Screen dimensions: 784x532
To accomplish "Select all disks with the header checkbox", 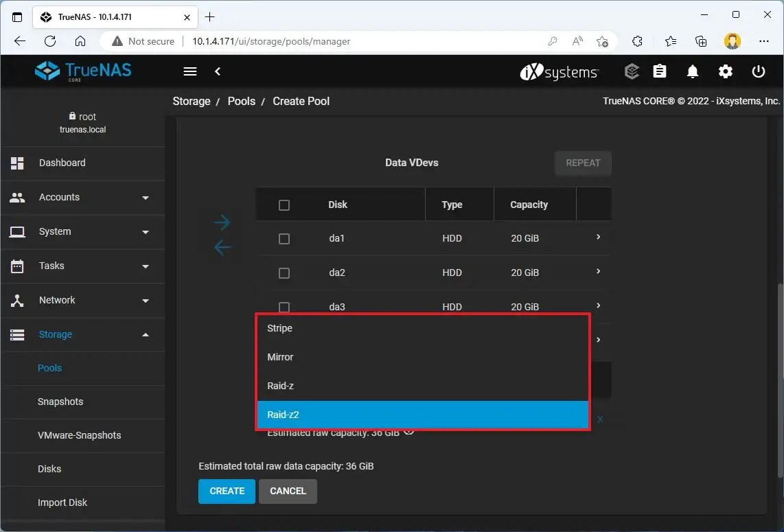I will 284,204.
